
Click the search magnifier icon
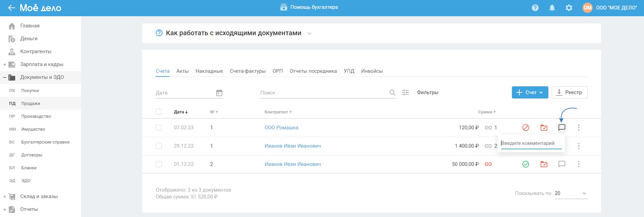(392, 93)
